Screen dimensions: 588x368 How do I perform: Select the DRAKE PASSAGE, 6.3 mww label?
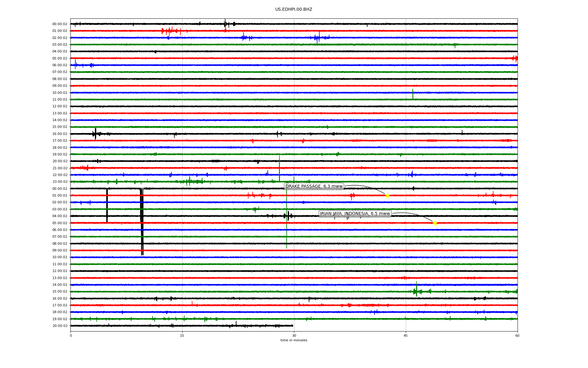[314, 186]
